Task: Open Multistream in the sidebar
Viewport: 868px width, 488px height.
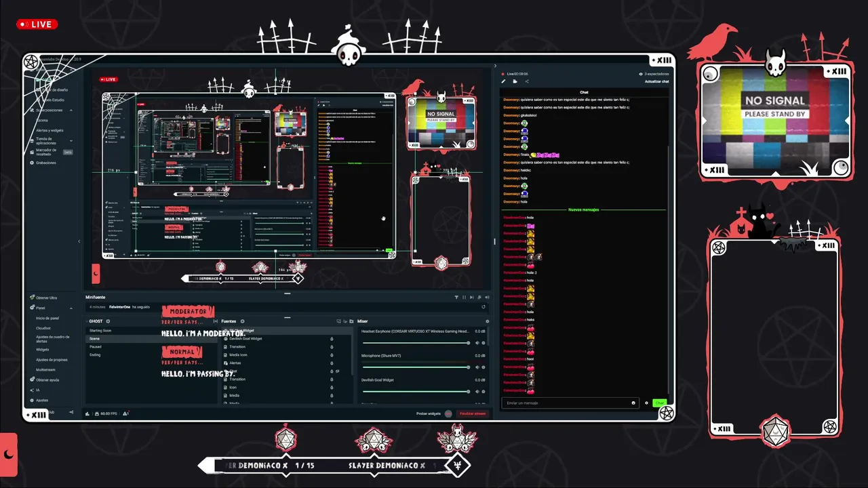Action: (x=46, y=370)
